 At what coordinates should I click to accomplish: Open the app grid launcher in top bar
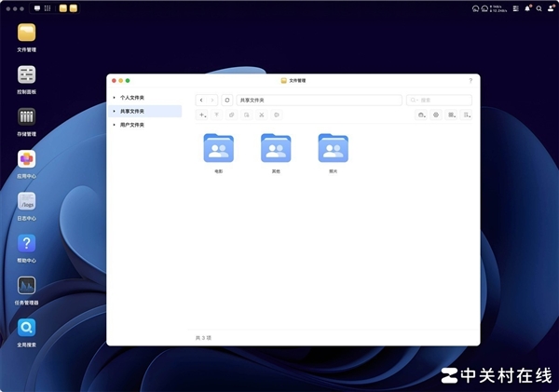[x=48, y=8]
